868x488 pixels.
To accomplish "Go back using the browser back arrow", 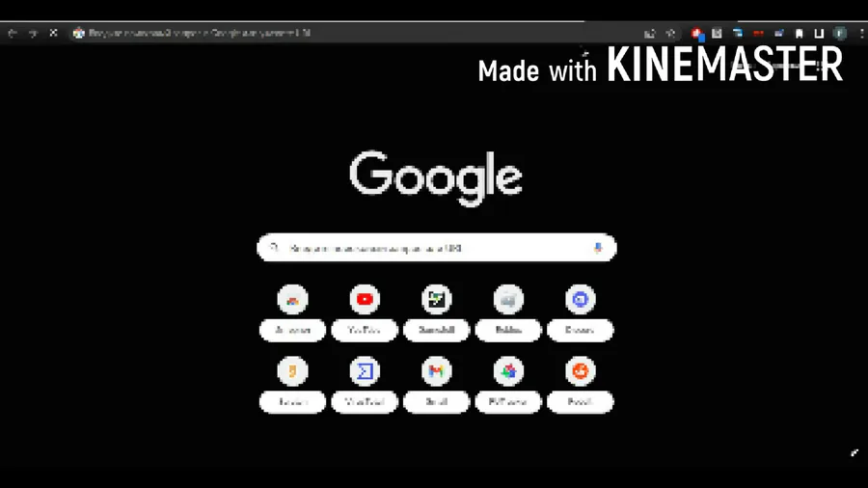I will tap(13, 33).
